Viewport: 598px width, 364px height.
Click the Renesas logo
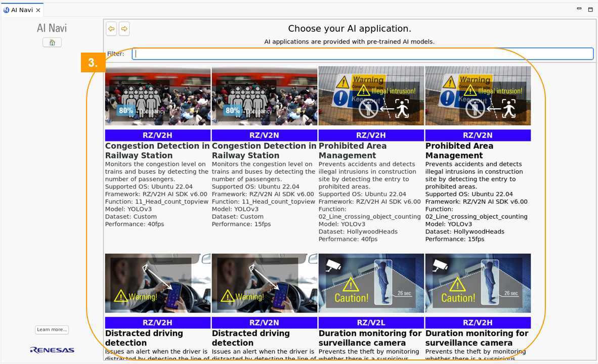(x=52, y=350)
